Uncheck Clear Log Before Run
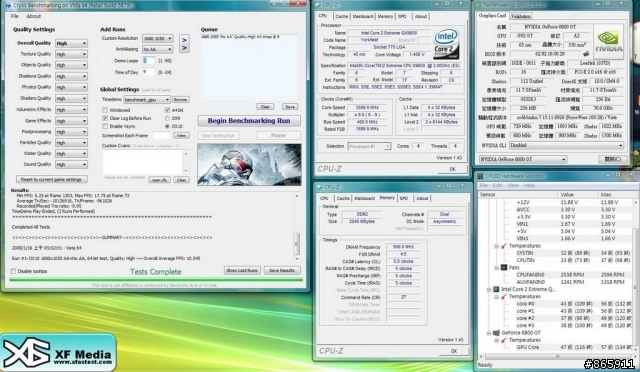Viewport: 640px width, 372px height. 105,118
